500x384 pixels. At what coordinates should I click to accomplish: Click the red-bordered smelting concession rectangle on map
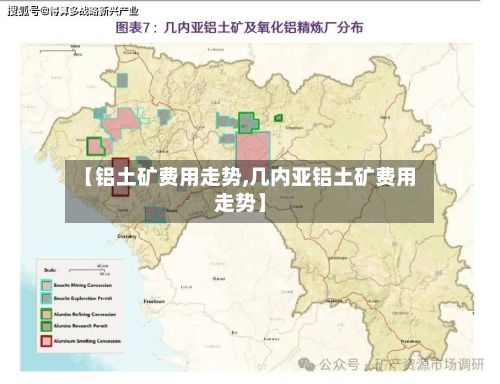120,177
